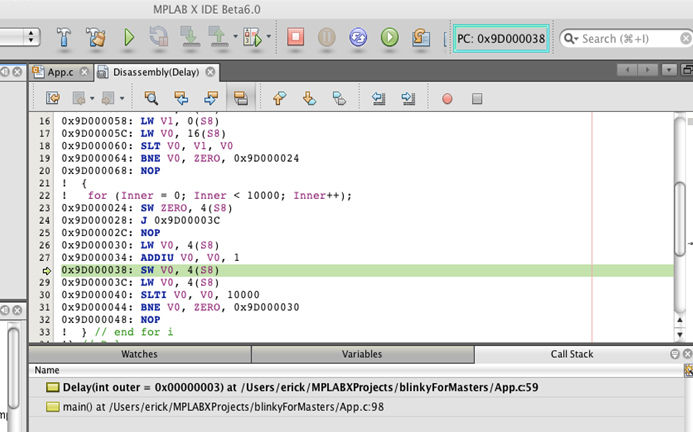Run the project with green play icon
This screenshot has height=432, width=693.
coord(128,38)
